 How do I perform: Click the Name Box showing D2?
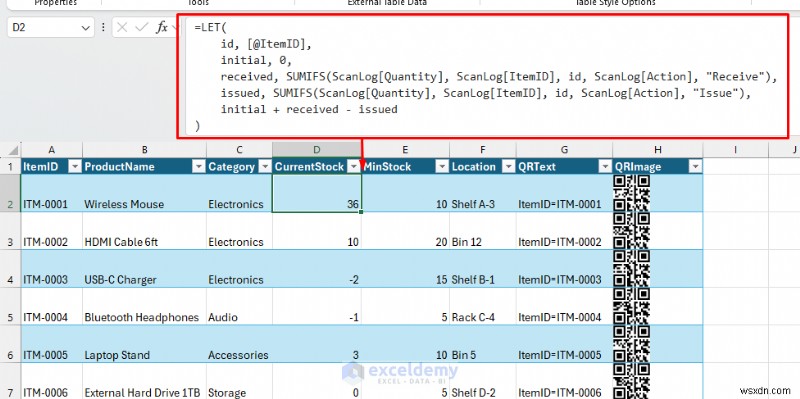51,28
